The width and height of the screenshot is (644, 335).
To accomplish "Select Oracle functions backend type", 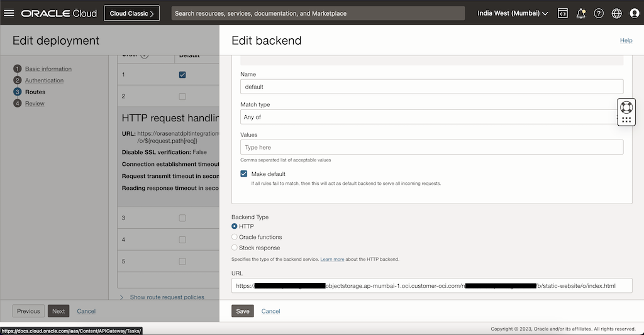I will [x=235, y=237].
